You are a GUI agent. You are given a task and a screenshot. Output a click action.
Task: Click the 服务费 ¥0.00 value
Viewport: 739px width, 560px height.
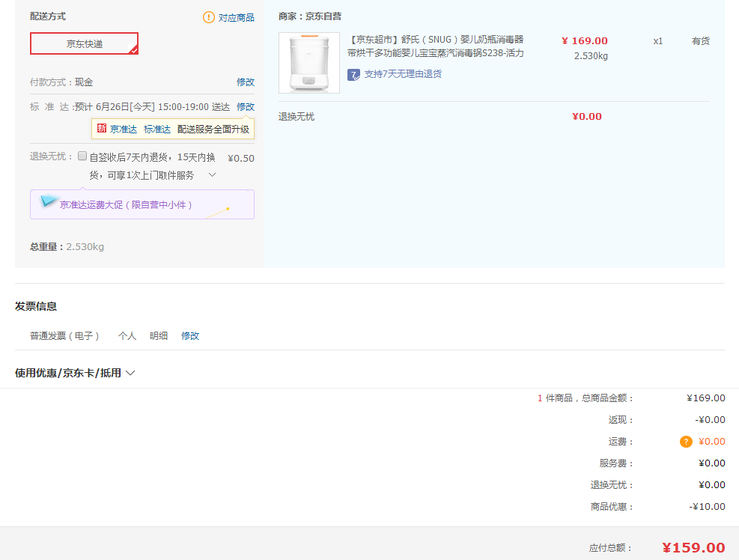(712, 463)
